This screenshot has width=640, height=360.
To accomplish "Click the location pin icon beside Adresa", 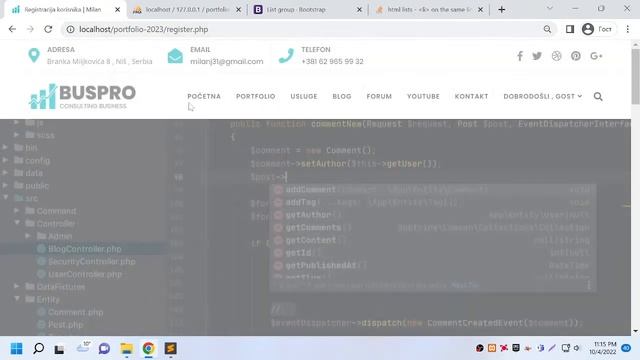I will pos(34,56).
